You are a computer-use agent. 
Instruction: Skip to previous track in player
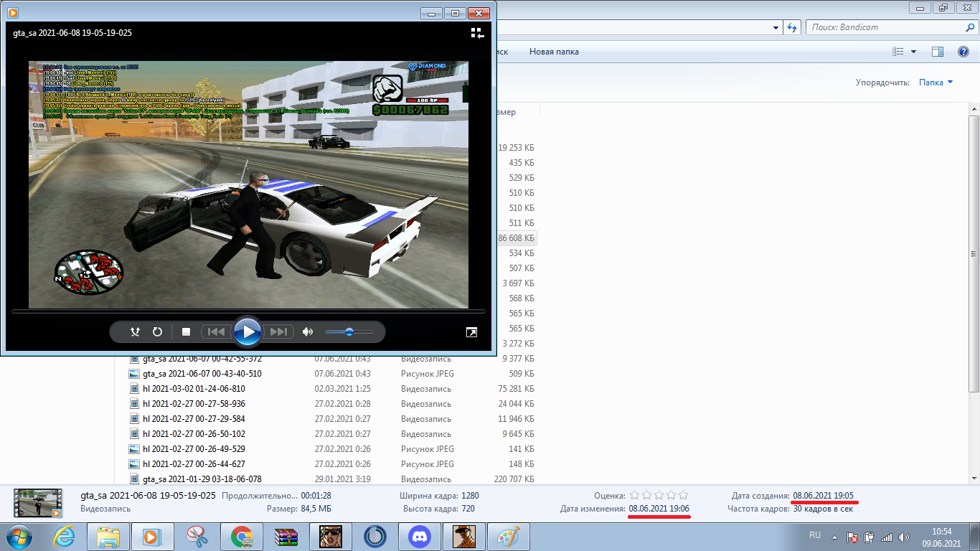tap(215, 331)
